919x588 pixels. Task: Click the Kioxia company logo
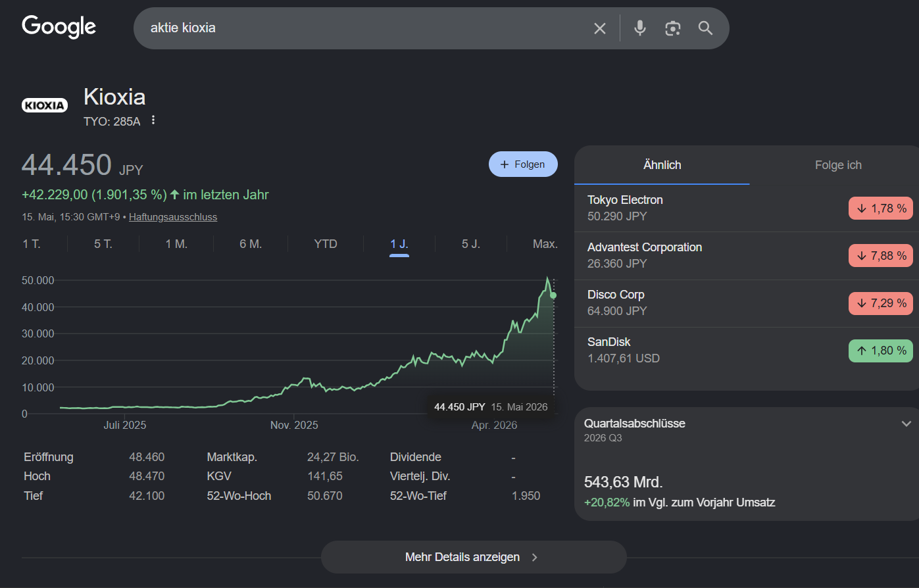(45, 105)
